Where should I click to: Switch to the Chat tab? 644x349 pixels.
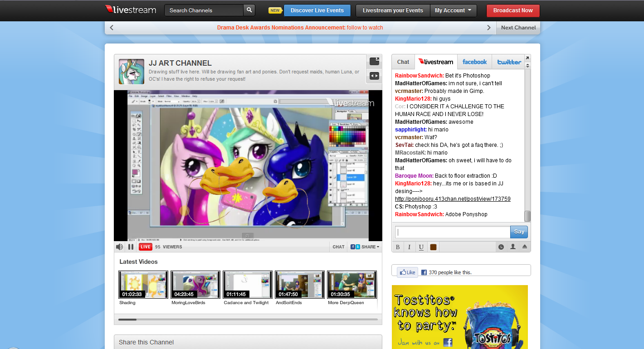tap(403, 62)
